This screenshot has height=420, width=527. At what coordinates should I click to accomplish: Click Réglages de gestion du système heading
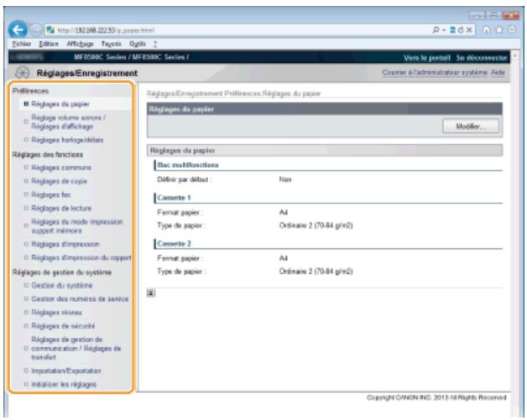[62, 272]
